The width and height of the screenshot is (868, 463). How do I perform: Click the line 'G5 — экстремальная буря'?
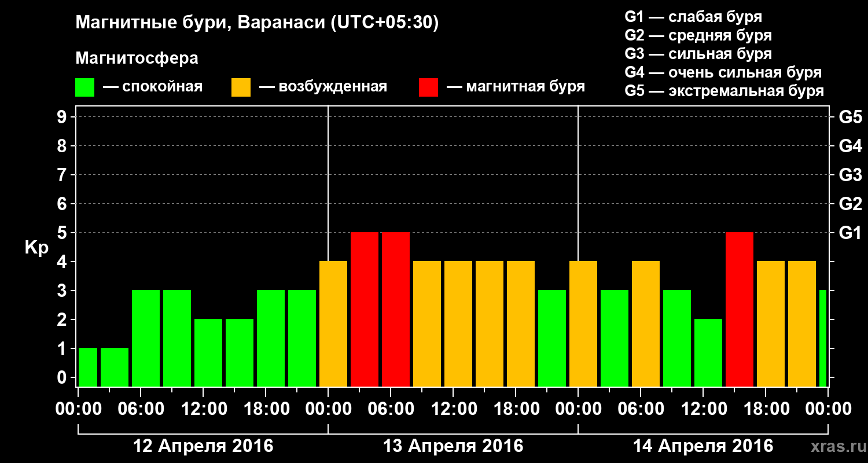(x=724, y=91)
